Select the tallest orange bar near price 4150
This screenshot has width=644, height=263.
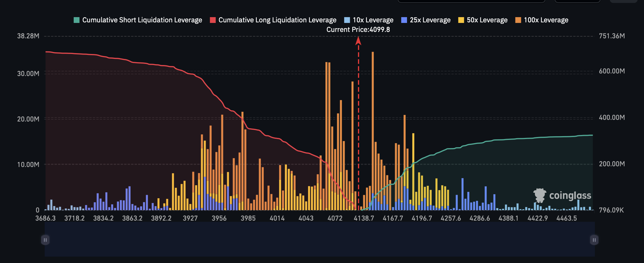pyautogui.click(x=372, y=116)
